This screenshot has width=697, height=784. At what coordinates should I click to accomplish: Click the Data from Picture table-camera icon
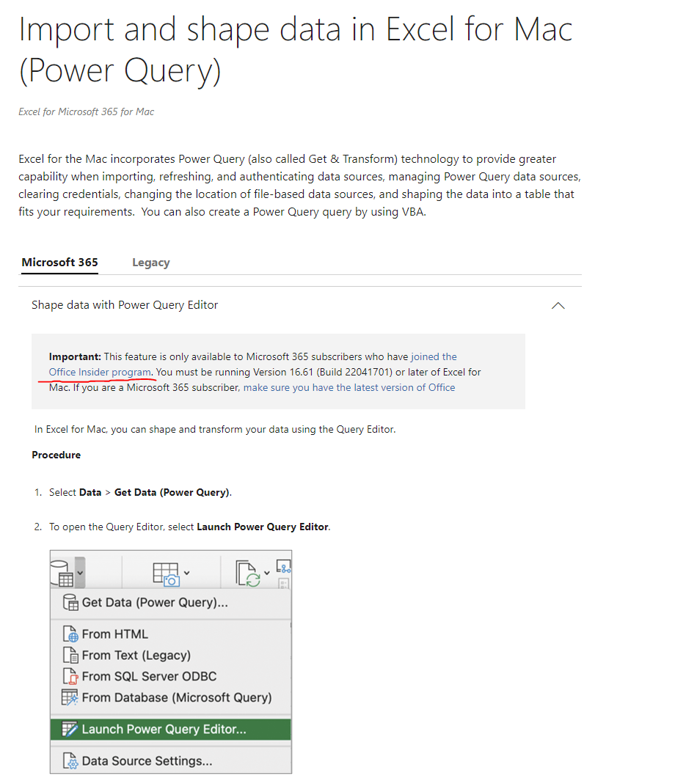[166, 574]
